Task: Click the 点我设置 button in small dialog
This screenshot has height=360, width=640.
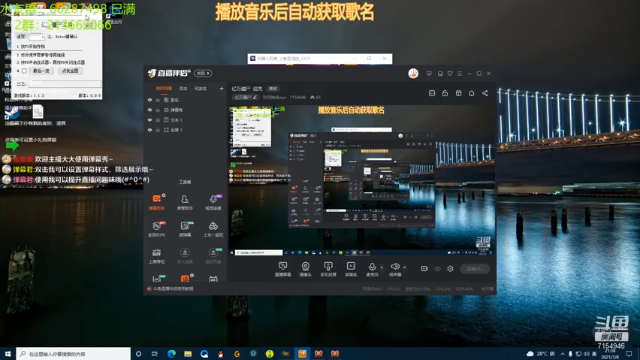Action: point(70,71)
